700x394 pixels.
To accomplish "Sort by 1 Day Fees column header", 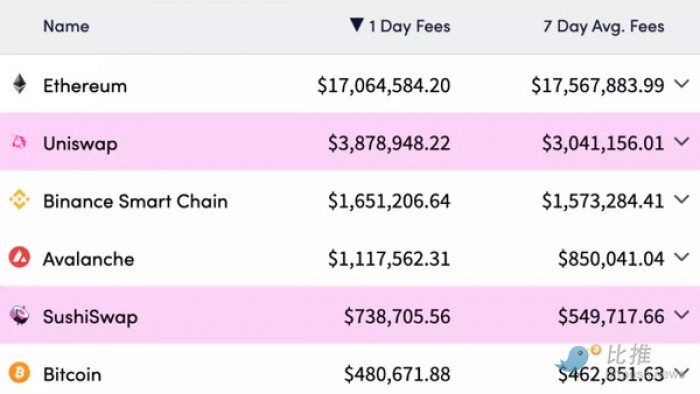I will 409,26.
